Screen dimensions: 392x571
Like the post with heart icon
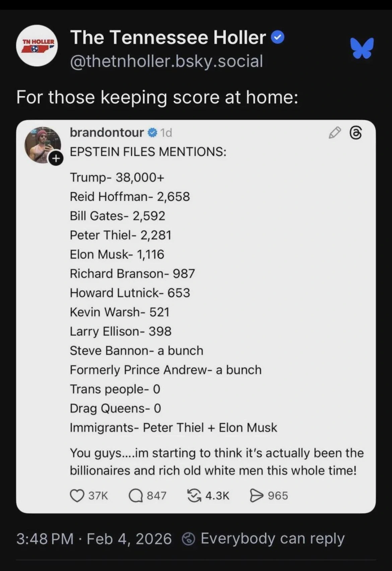coord(77,496)
